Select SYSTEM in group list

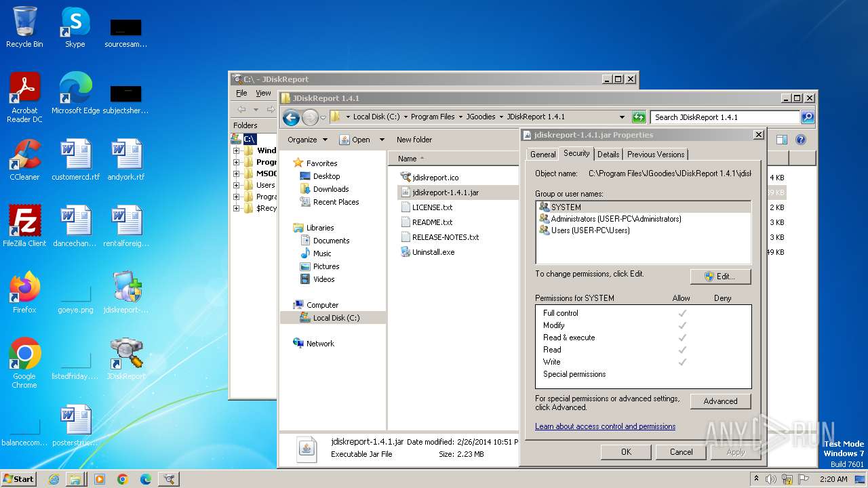click(x=644, y=207)
